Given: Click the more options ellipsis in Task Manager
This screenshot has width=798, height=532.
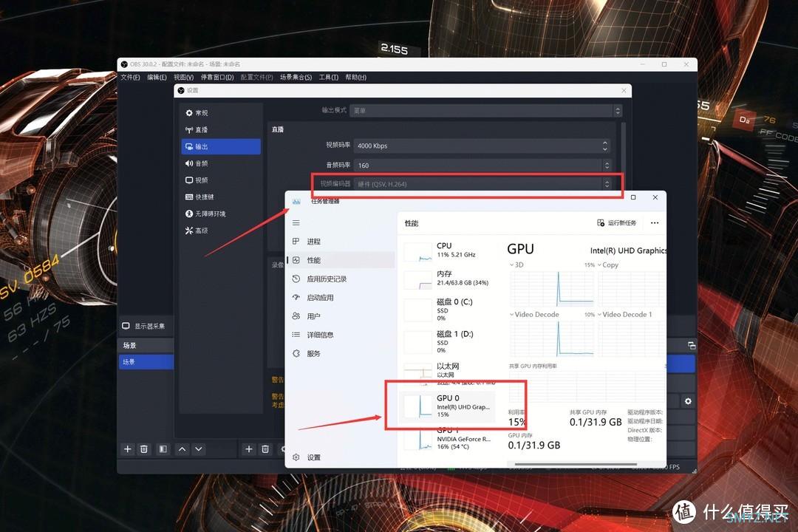Looking at the screenshot, I should click(x=655, y=223).
